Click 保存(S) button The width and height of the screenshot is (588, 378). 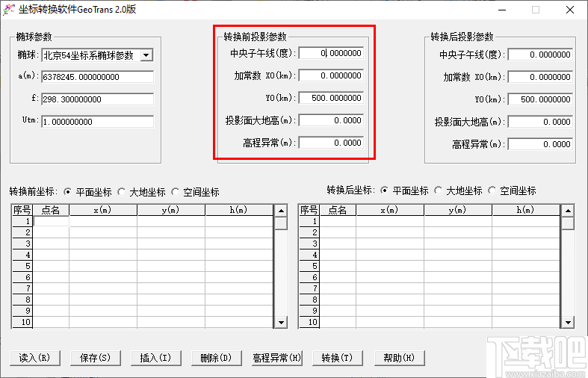pyautogui.click(x=95, y=358)
